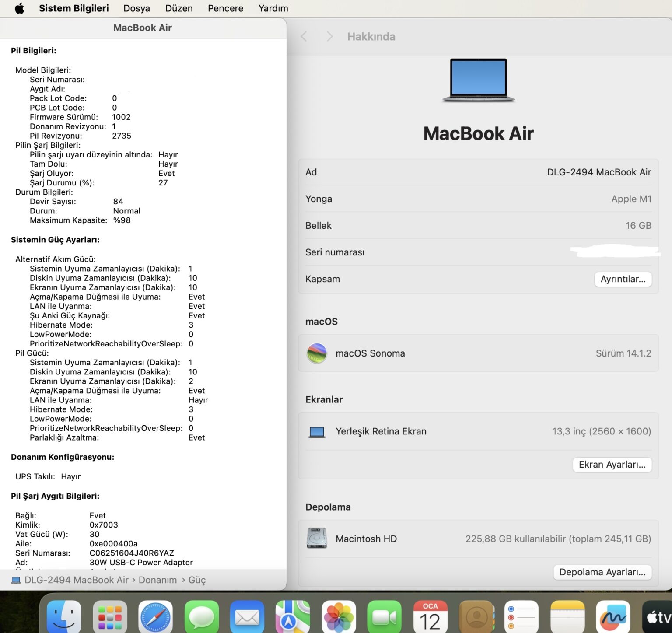Click Güç in the path bar
The image size is (672, 633).
(197, 580)
